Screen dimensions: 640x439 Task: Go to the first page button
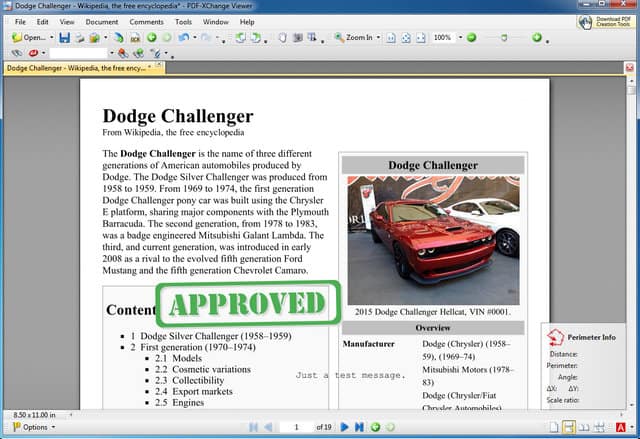(x=253, y=427)
